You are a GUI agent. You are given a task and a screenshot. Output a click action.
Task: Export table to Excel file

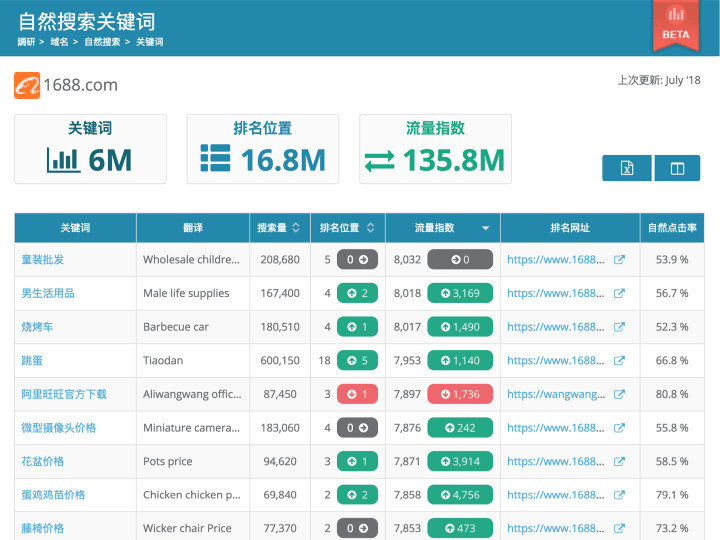pos(627,168)
